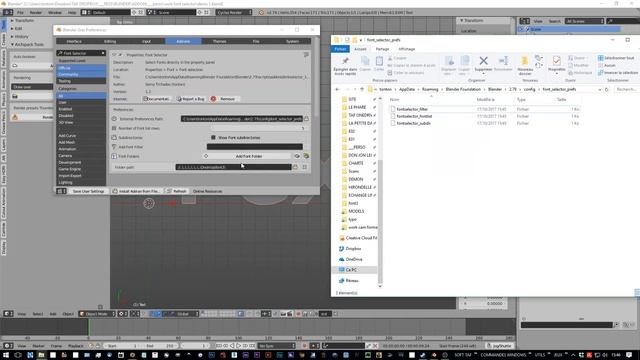
Task: Switch to the Editing preferences tab
Action: tap(110, 41)
